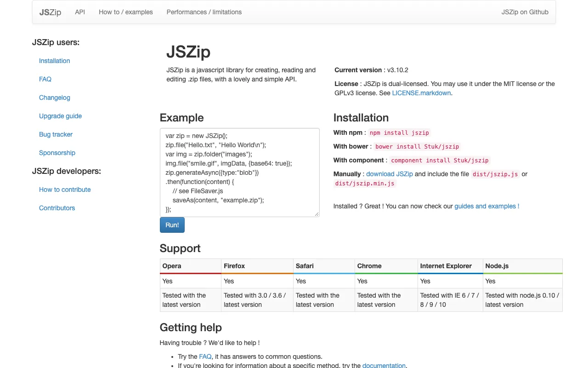Viewport: 588px width, 368px height.
Task: Go to the Bug tracker
Action: coord(56,134)
